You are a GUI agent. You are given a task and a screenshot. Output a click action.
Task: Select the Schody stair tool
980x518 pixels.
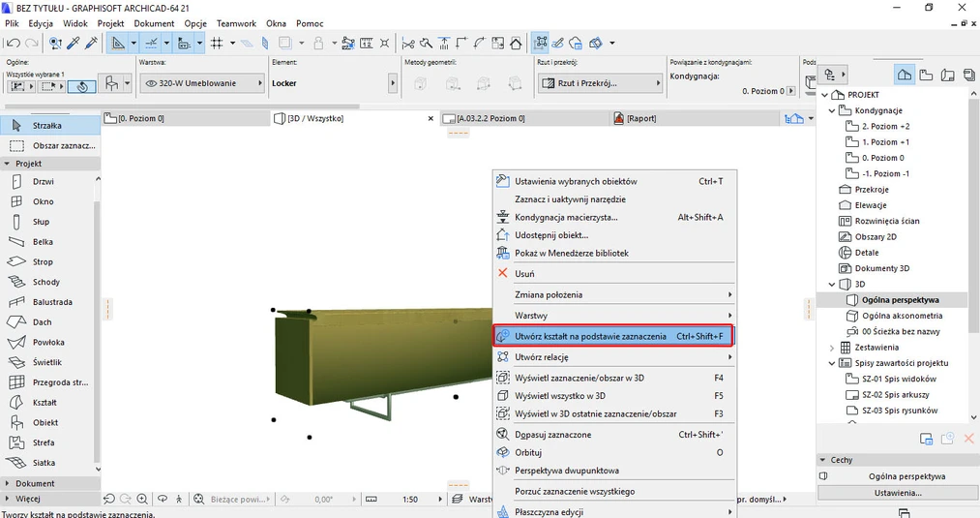(46, 282)
